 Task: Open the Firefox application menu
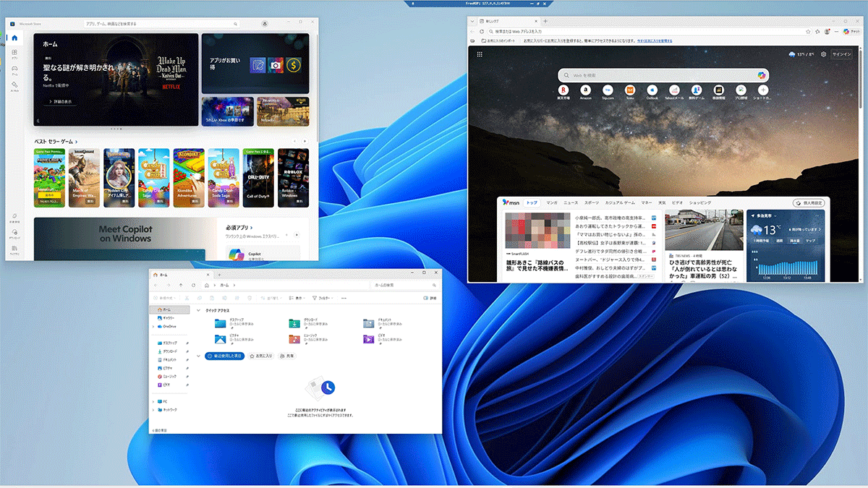[837, 31]
